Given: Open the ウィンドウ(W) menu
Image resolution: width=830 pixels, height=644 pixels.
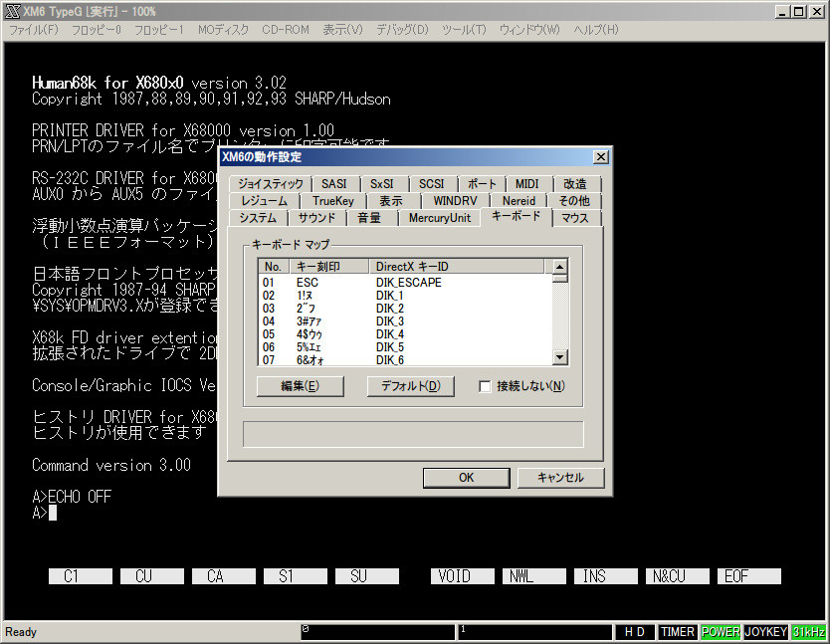Looking at the screenshot, I should 529,30.
